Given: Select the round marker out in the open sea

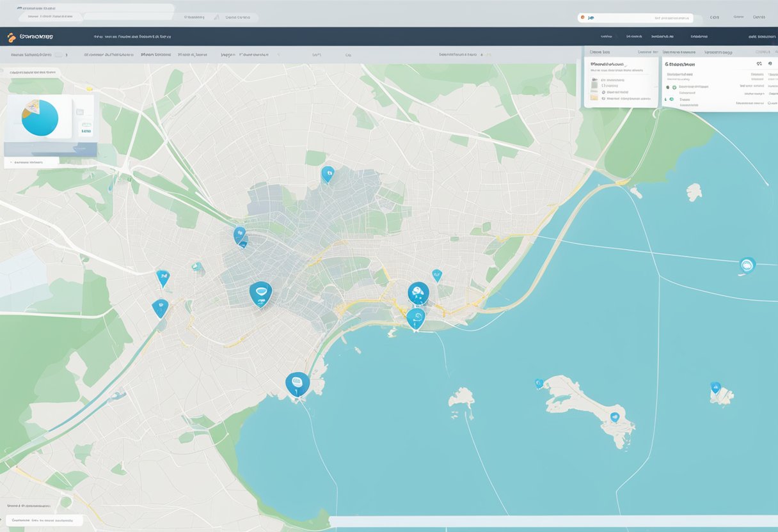Looking at the screenshot, I should click(747, 265).
